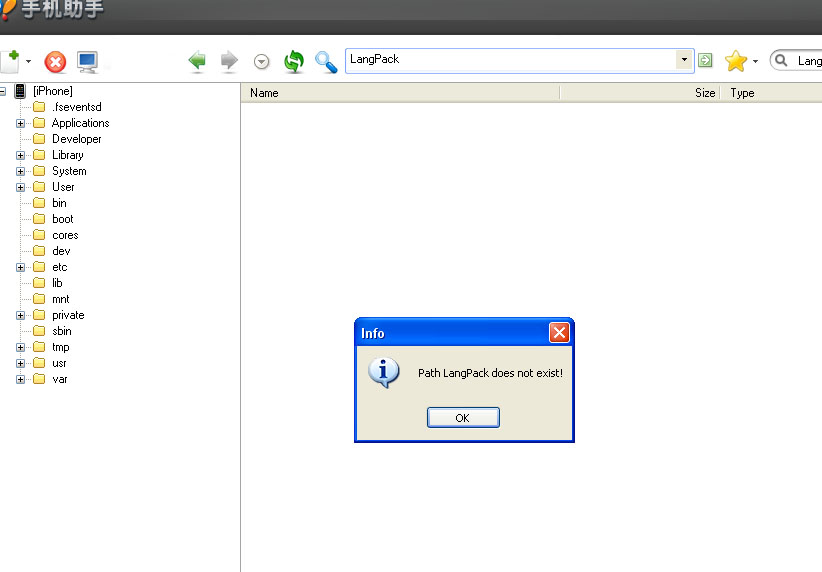
Task: Open the favorites star dropdown arrow
Action: click(x=755, y=62)
